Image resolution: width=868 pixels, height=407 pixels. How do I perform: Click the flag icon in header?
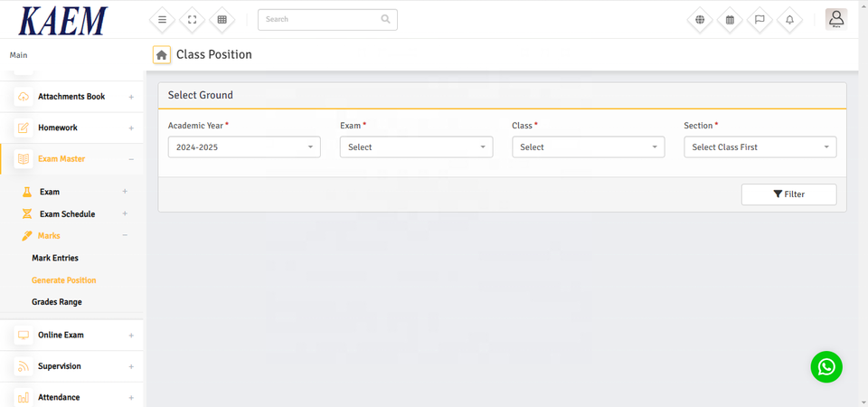[x=759, y=20]
